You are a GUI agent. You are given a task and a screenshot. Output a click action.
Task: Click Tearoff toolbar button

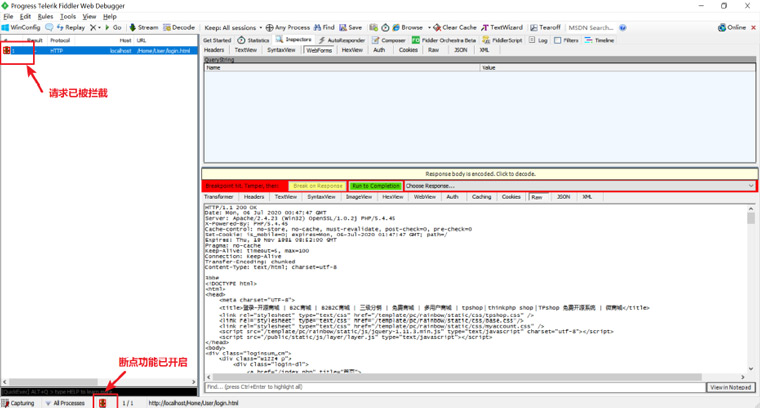(545, 28)
